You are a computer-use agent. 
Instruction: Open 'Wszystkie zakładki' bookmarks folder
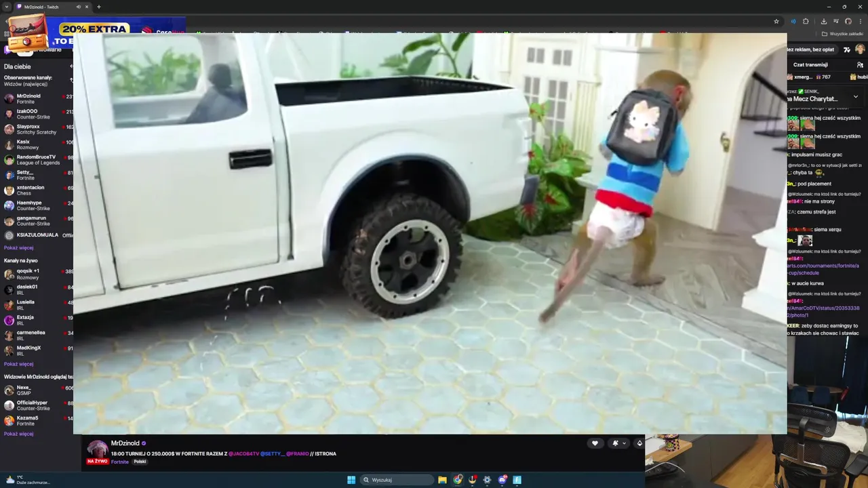pos(841,34)
